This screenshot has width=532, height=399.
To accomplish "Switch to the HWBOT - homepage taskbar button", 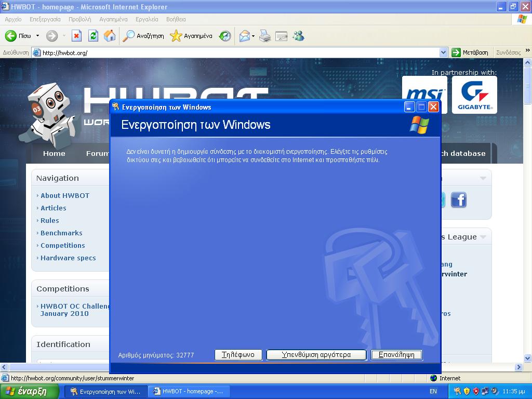I will coord(189,392).
